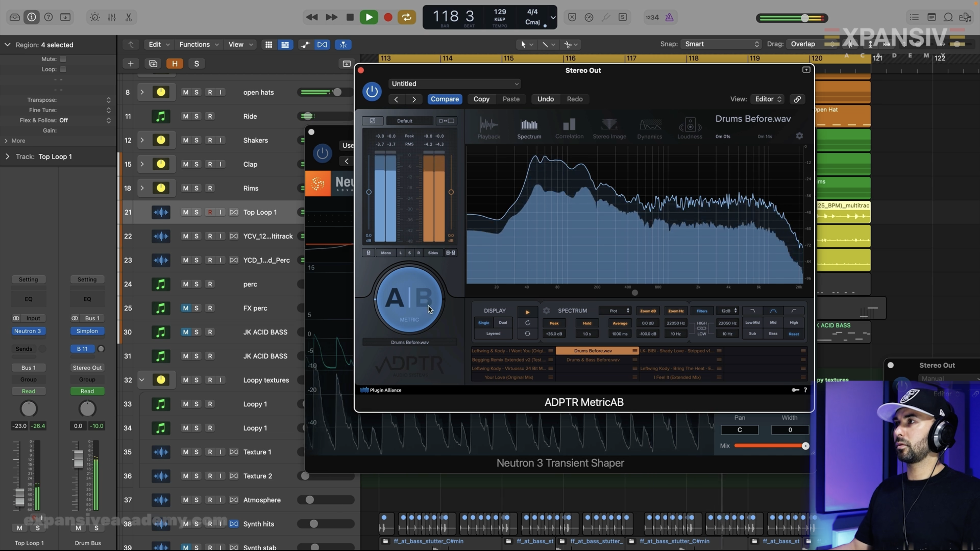The width and height of the screenshot is (980, 551).
Task: Click the Display sync arrows icon
Action: [527, 333]
